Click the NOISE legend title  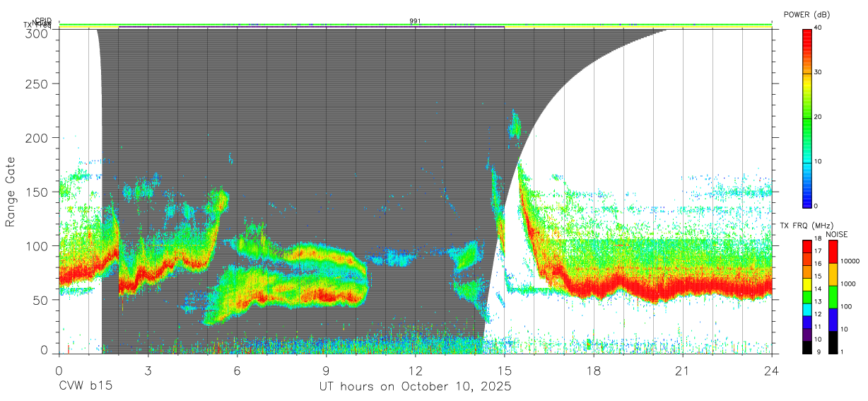[838, 234]
